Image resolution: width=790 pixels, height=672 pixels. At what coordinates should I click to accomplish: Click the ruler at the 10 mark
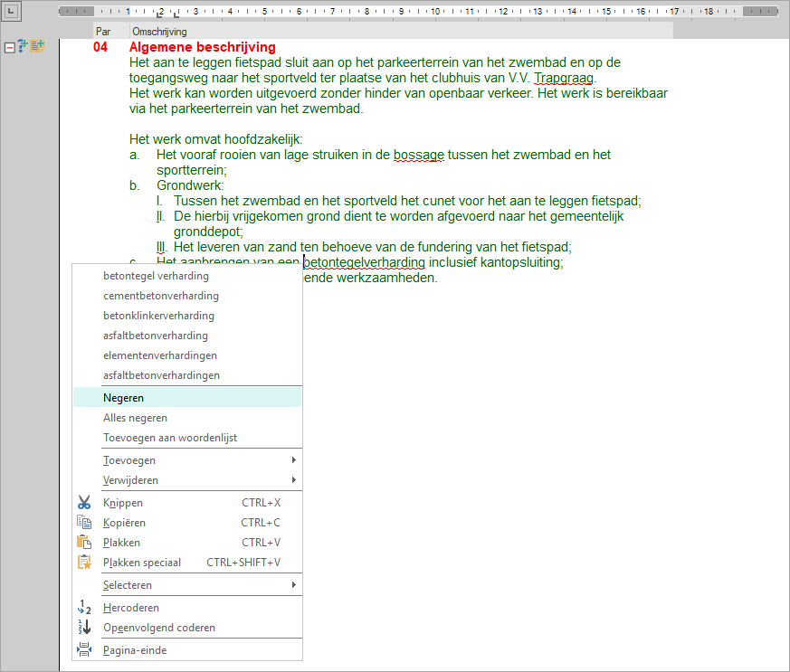[x=435, y=11]
